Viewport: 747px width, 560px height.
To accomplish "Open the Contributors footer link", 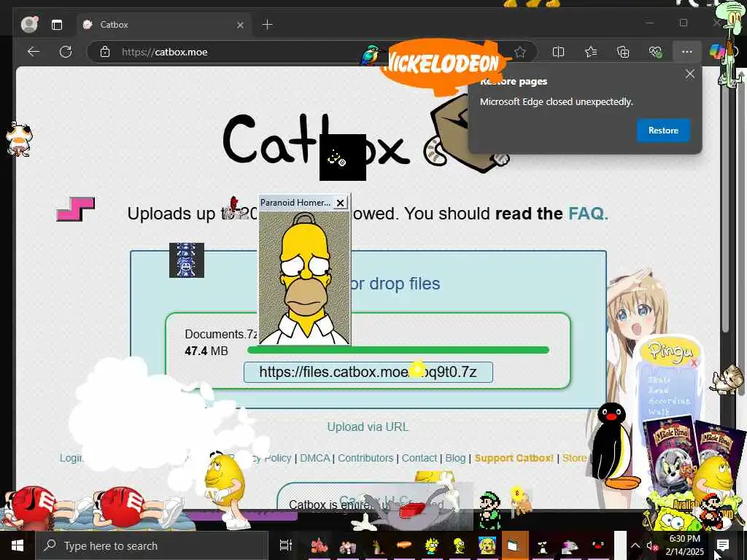I will click(x=365, y=458).
